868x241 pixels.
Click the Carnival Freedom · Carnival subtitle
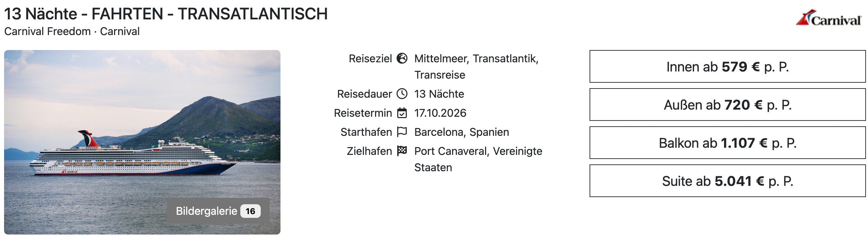click(x=72, y=31)
